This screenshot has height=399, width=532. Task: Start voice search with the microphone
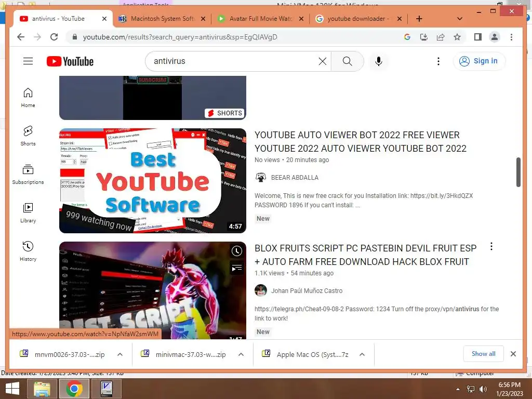[x=379, y=61]
